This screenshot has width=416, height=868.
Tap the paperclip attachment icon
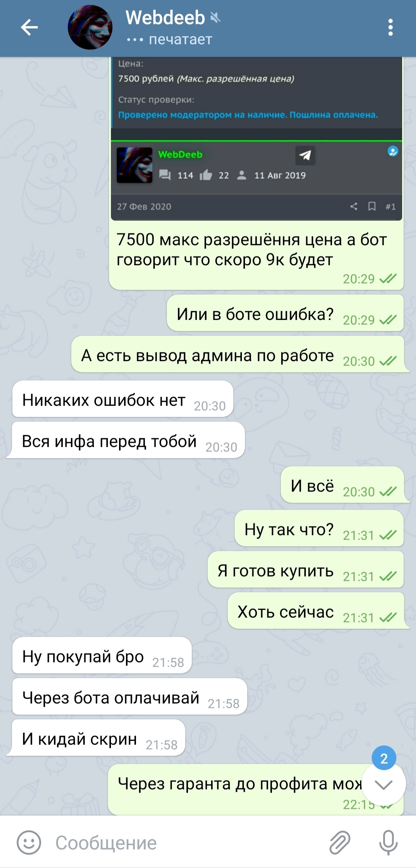point(340,842)
